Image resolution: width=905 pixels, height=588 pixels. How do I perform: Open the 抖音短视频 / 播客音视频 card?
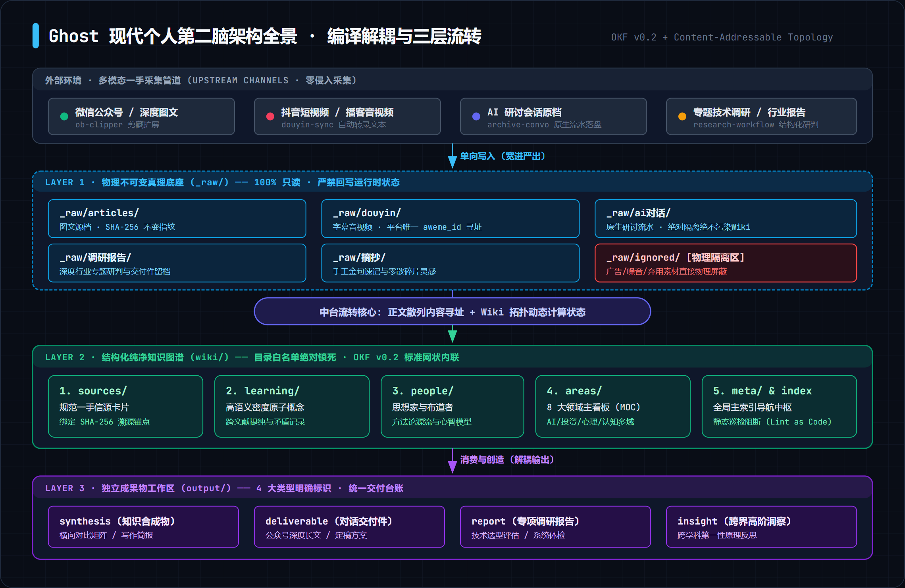point(347,116)
